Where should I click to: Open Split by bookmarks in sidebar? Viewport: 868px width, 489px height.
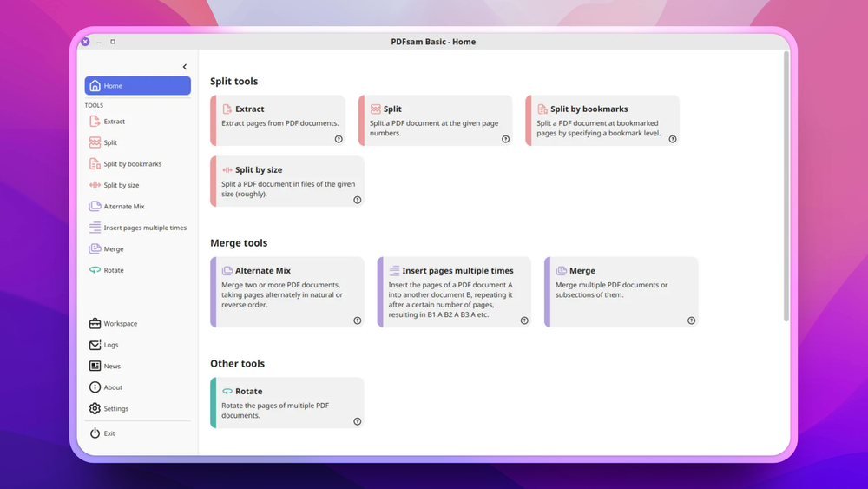(137, 164)
